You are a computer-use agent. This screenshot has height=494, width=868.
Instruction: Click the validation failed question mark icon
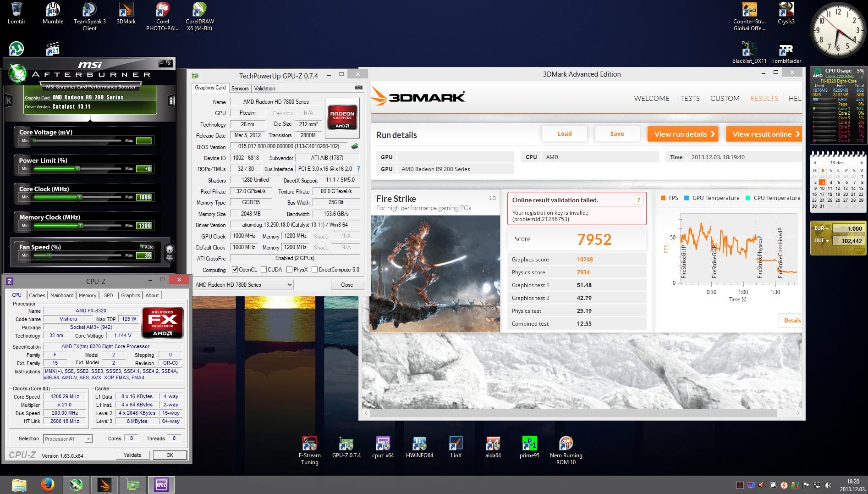coord(638,200)
